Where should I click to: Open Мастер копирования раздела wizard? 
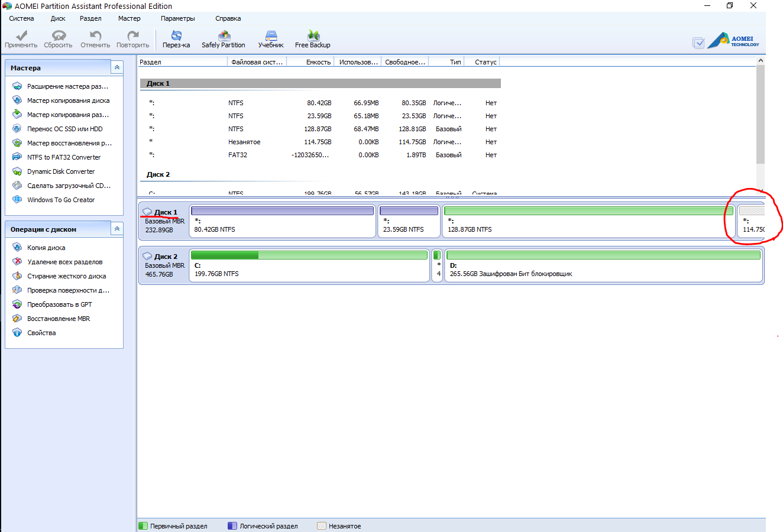pyautogui.click(x=62, y=115)
